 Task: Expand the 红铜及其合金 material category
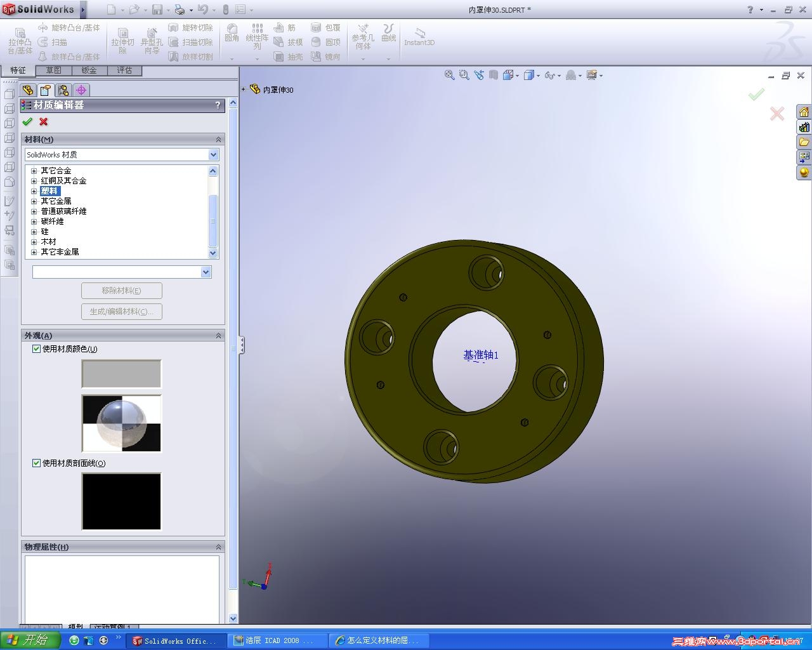point(34,181)
